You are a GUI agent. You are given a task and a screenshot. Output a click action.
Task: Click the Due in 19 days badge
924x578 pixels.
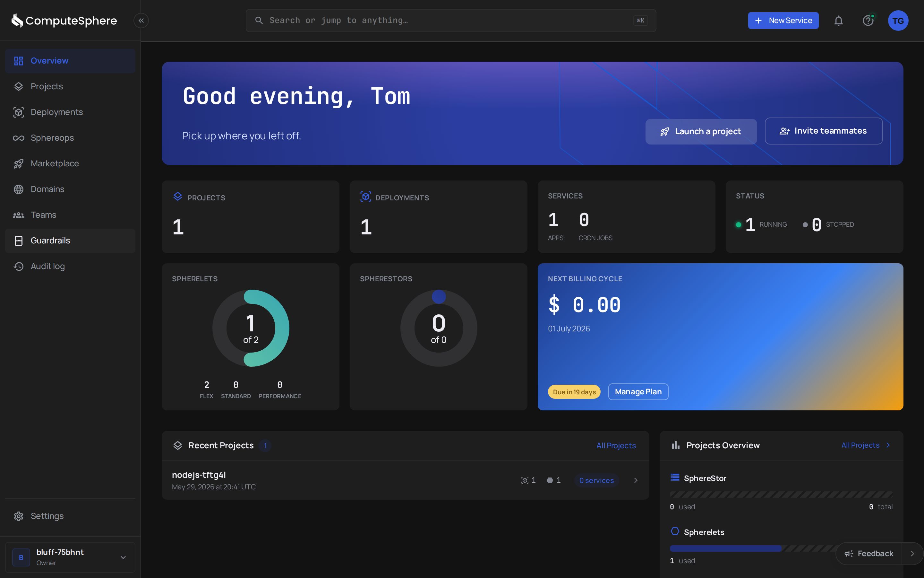click(x=574, y=392)
